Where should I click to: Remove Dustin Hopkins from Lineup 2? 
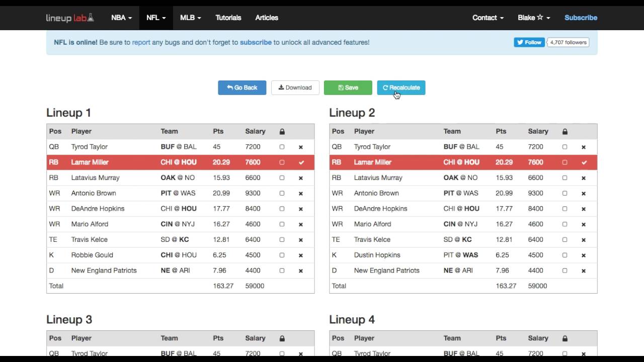tap(584, 255)
